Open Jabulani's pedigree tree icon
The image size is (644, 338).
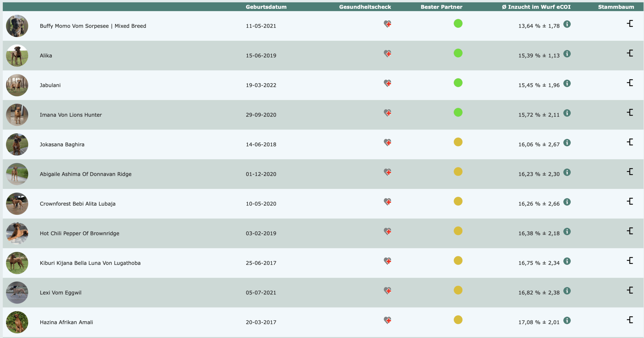click(630, 83)
